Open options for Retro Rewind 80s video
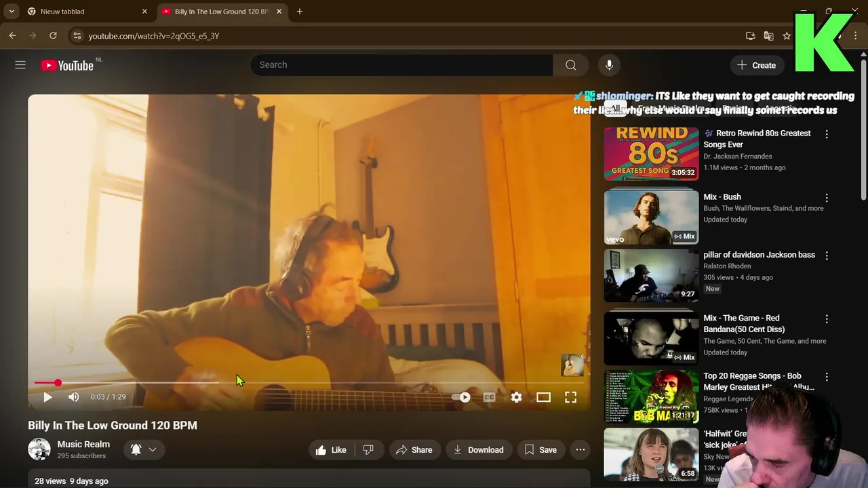This screenshot has height=488, width=868. [826, 134]
